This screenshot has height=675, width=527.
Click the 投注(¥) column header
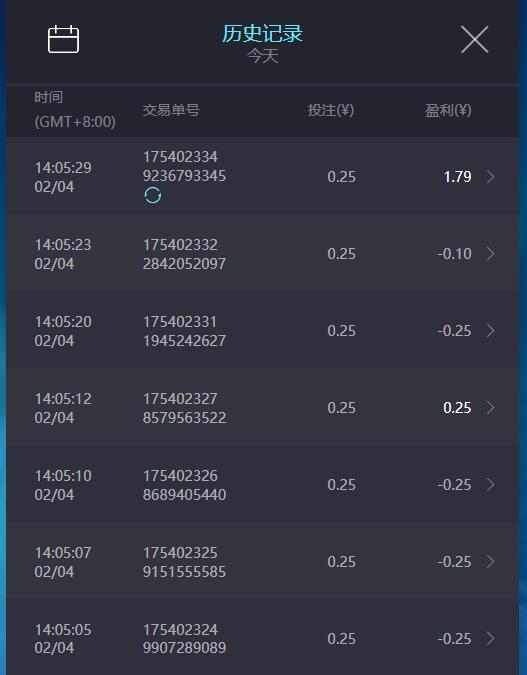(x=331, y=111)
